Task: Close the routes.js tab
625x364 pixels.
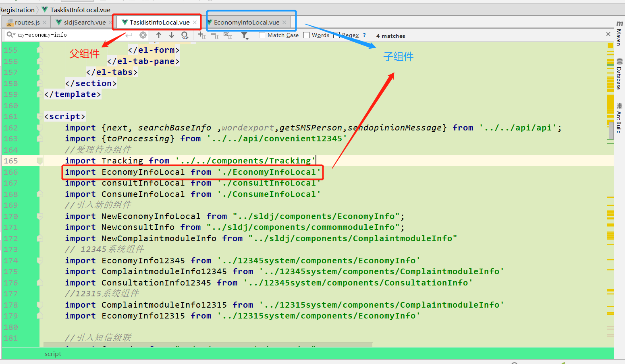Action: coord(44,23)
